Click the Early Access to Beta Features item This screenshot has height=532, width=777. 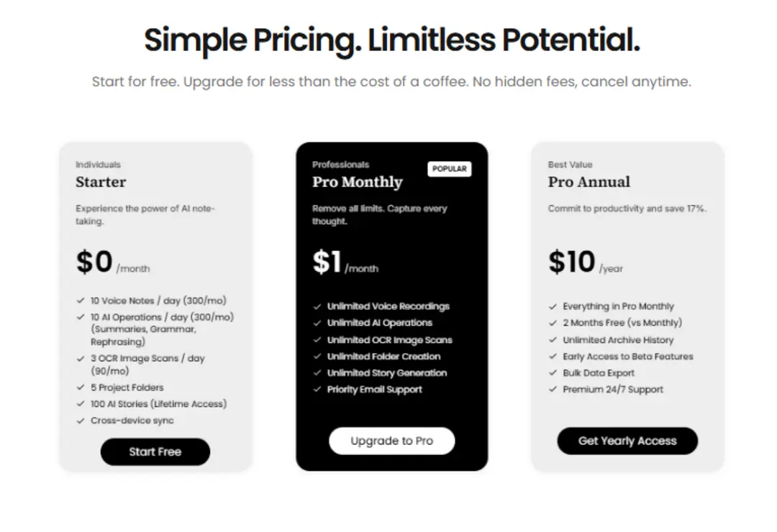tap(628, 357)
